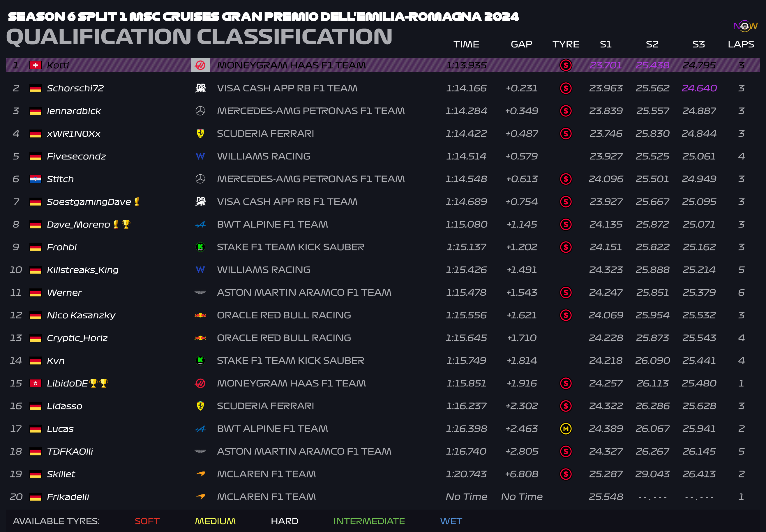Viewport: 766px width, 532px height.
Task: Click the S1 column header
Action: (x=606, y=44)
